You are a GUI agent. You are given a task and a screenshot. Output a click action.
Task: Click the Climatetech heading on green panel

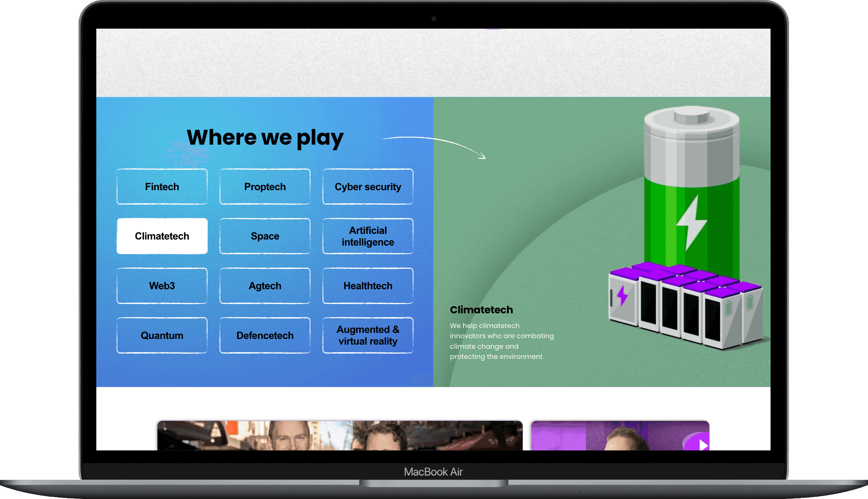pyautogui.click(x=481, y=310)
